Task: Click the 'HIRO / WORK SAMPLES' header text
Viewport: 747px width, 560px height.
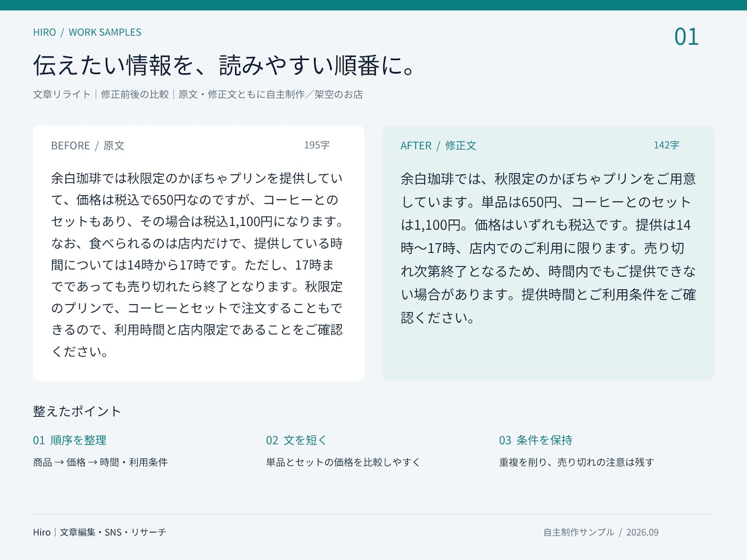Action: pyautogui.click(x=87, y=32)
